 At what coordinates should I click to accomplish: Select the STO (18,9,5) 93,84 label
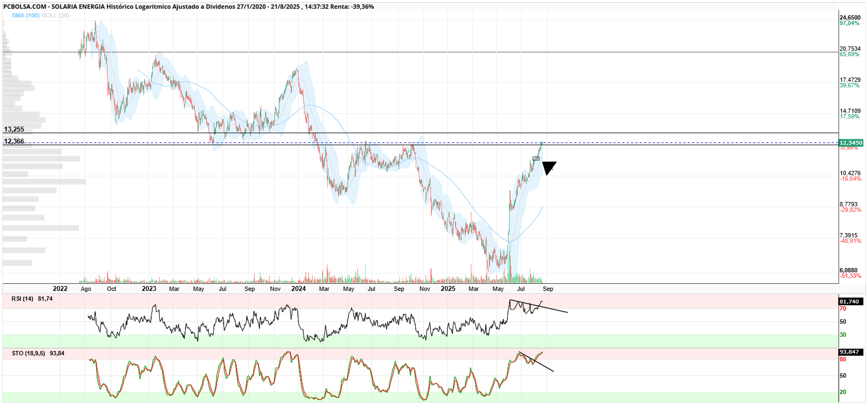[38, 354]
